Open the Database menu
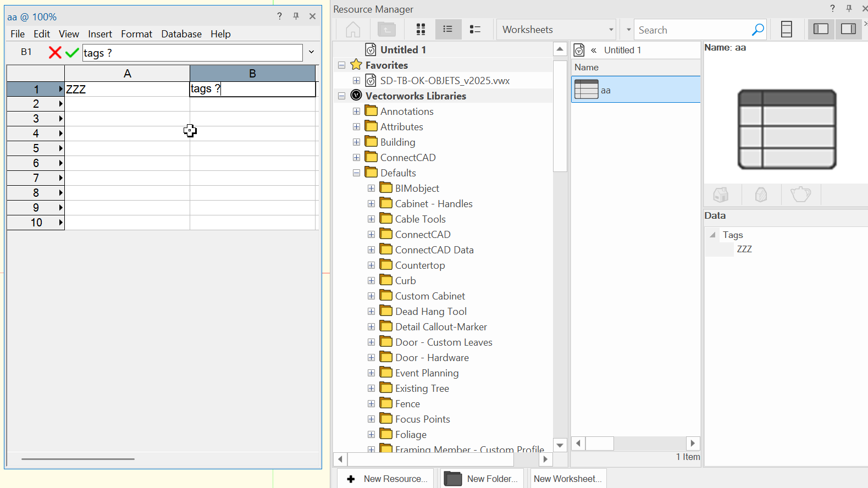 [x=181, y=34]
